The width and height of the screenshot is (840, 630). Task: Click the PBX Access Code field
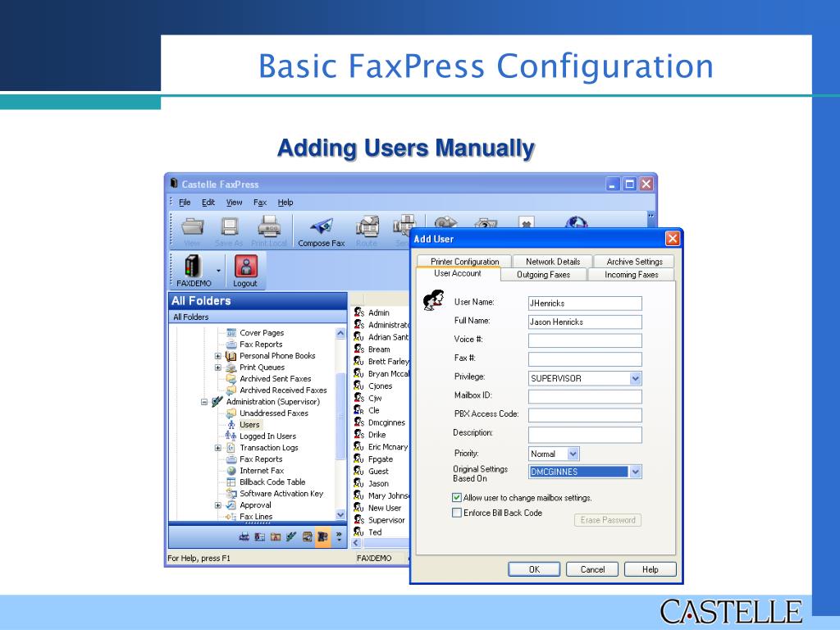[585, 415]
